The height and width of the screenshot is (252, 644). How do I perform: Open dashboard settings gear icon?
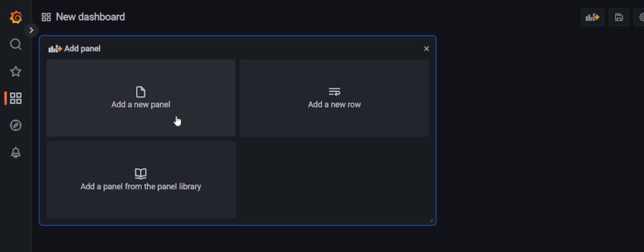tap(640, 17)
